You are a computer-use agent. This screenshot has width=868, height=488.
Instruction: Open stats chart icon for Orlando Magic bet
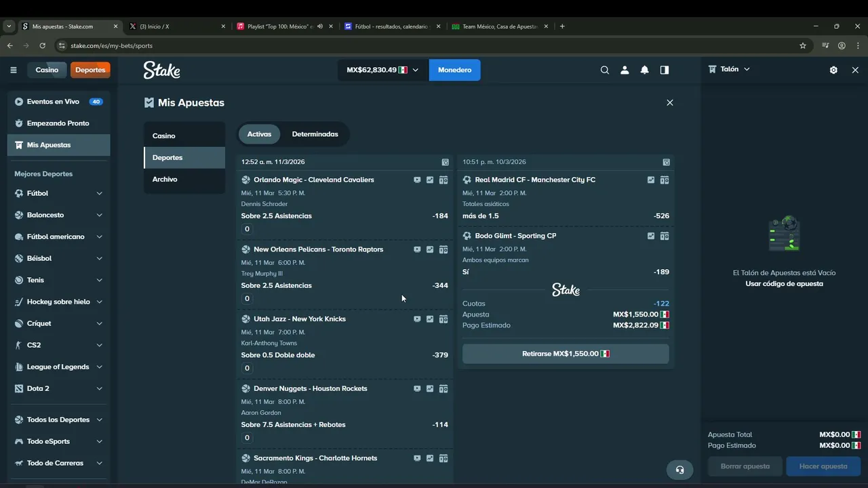pyautogui.click(x=430, y=180)
